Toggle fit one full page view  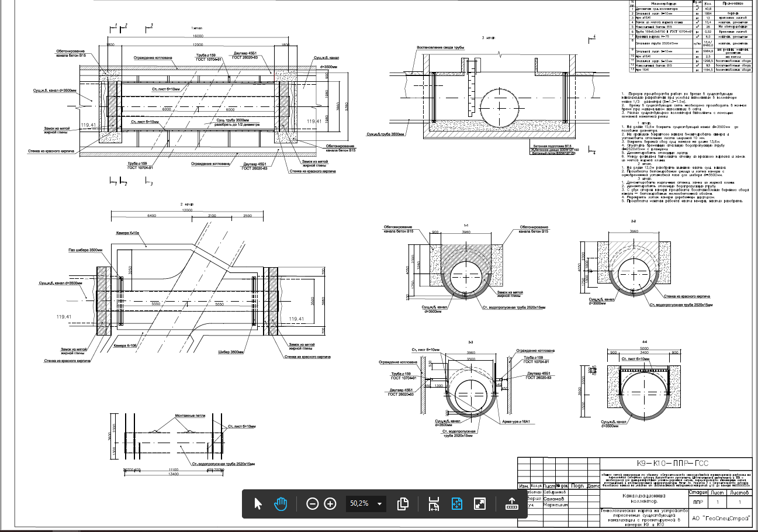pyautogui.click(x=456, y=503)
